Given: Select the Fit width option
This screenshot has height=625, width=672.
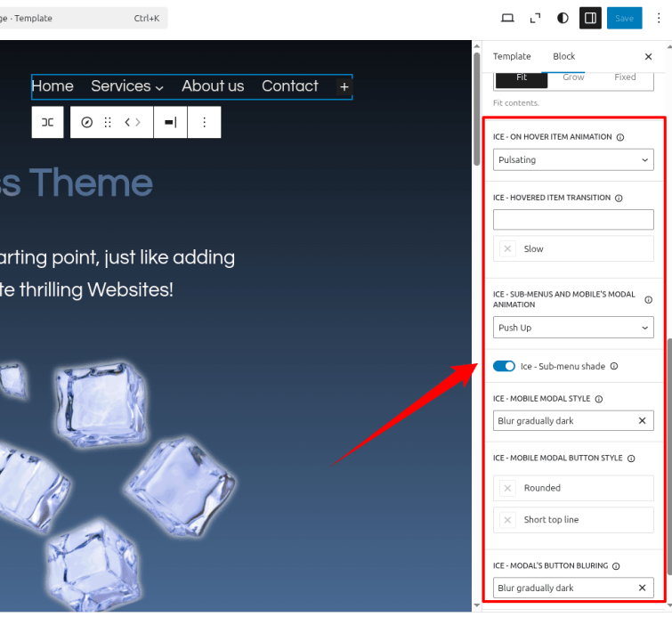Looking at the screenshot, I should [x=522, y=79].
